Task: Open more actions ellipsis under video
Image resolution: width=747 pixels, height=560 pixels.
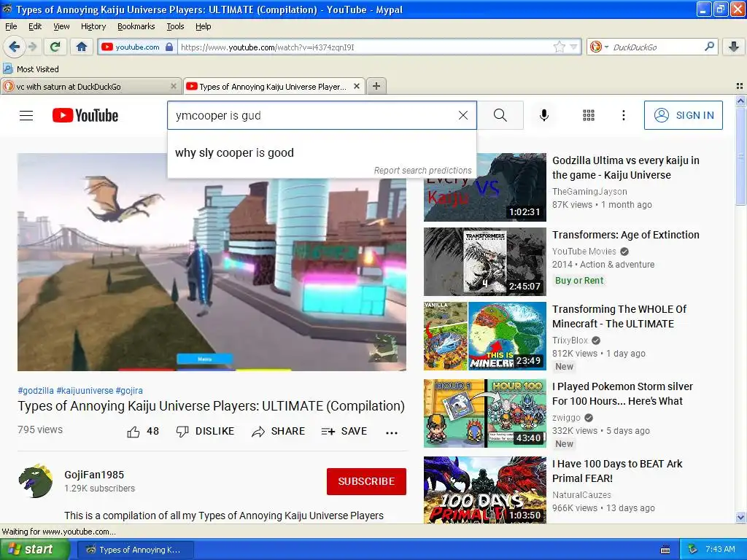Action: coord(392,432)
